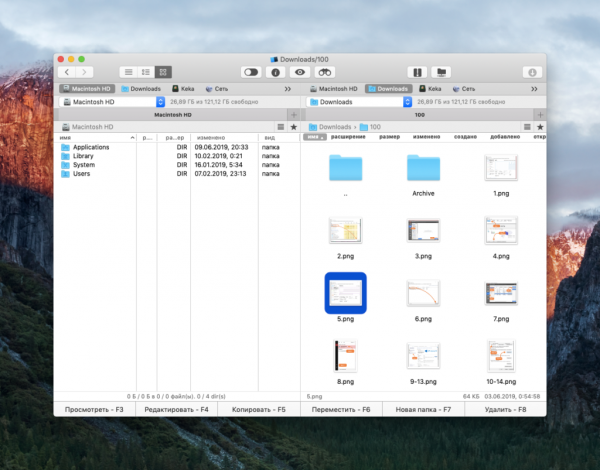Click right panel favorites star
The image size is (600, 470).
tap(540, 127)
